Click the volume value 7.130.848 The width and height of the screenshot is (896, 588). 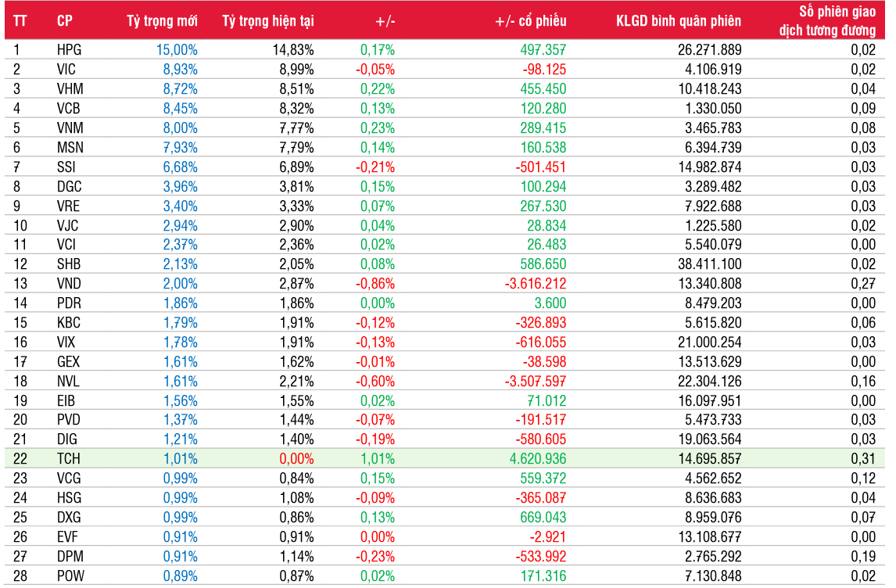[713, 576]
